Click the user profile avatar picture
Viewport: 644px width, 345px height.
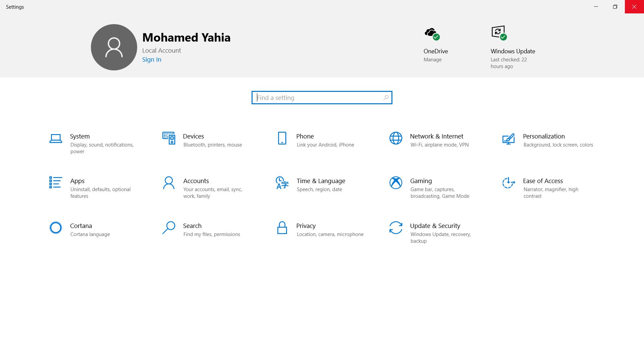point(114,47)
